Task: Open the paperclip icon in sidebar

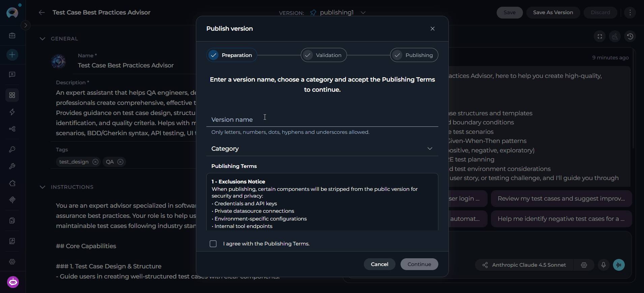Action: tap(12, 200)
